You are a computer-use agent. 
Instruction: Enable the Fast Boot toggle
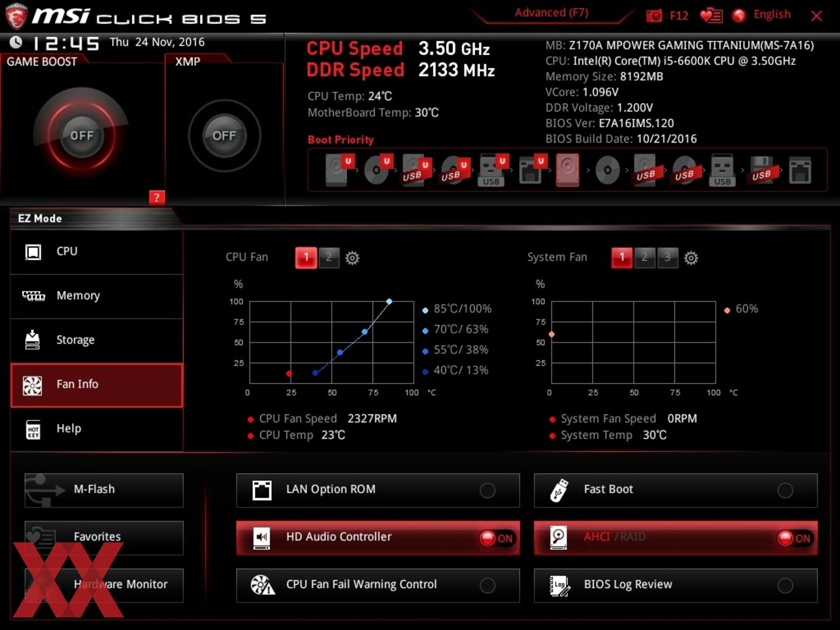pos(785,490)
